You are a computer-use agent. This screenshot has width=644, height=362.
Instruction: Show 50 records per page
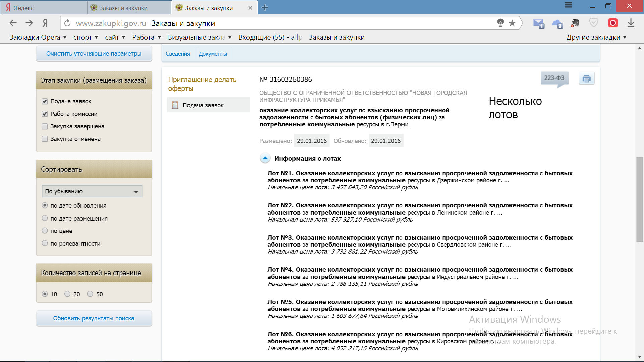pos(90,294)
